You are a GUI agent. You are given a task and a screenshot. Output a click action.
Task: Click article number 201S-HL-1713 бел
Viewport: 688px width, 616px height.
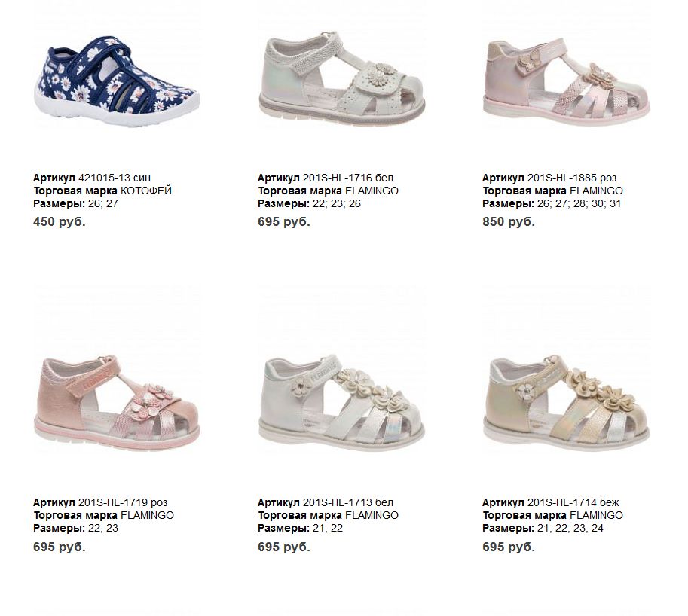(348, 502)
